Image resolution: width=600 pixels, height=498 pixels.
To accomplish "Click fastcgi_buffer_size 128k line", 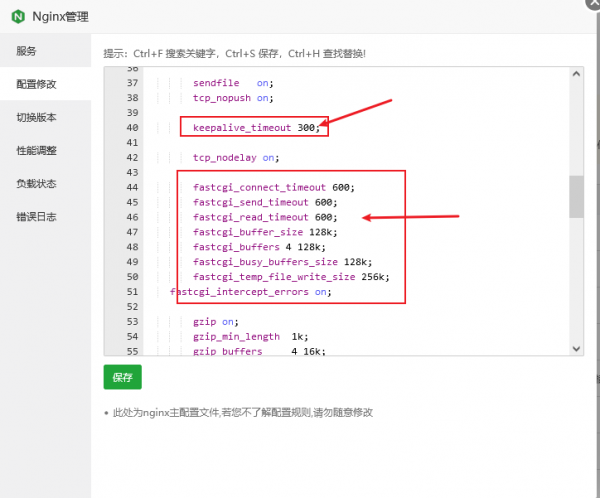I will tap(265, 232).
